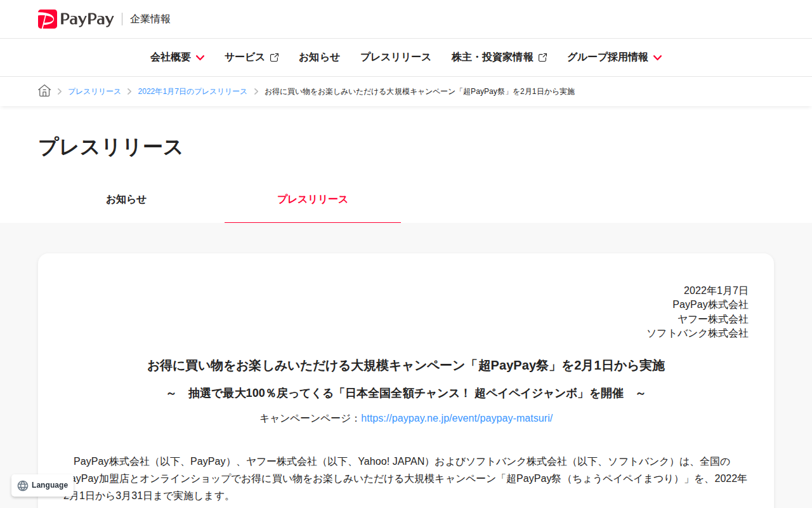Click the PayPay logo
The height and width of the screenshot is (508, 812).
[75, 19]
